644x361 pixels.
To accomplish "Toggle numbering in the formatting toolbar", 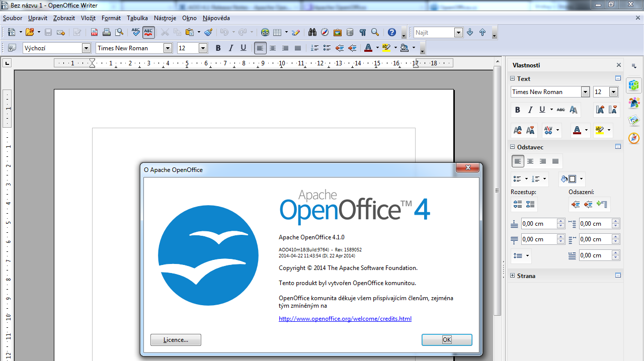I will (315, 48).
